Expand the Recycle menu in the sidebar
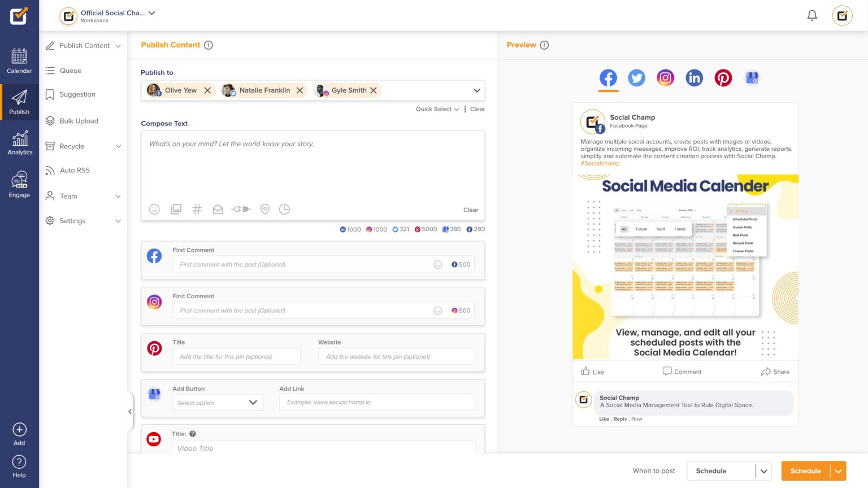Screen dimensions: 868x488 118,146
